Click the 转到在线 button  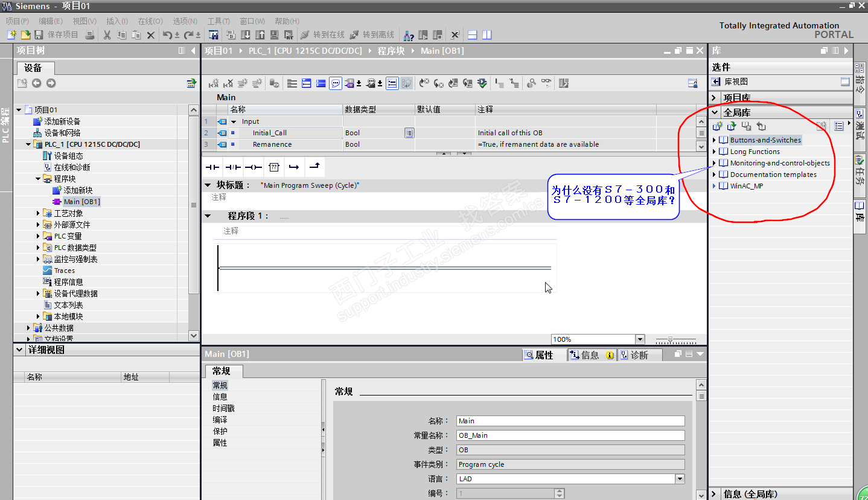[322, 35]
